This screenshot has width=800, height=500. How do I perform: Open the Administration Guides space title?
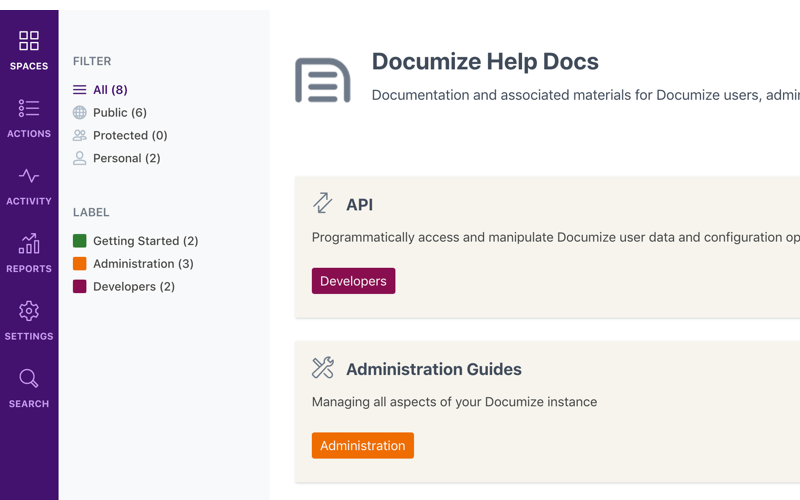[x=433, y=369]
